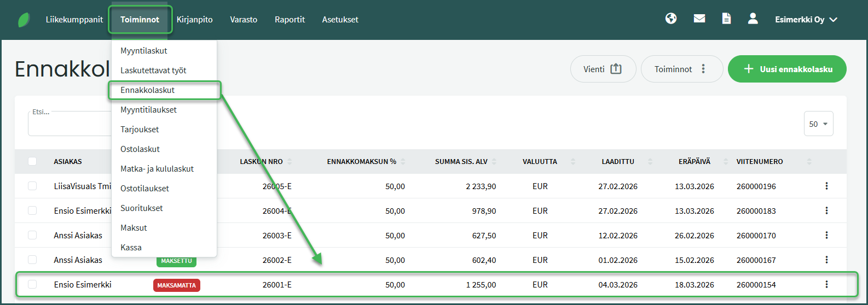Click the document icon in header
Image resolution: width=868 pixels, height=305 pixels.
coord(726,19)
